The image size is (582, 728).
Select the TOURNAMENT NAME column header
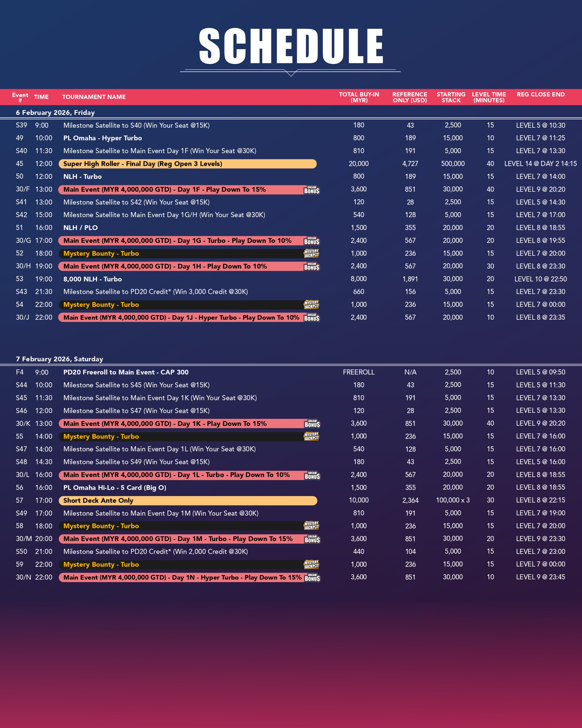click(94, 97)
